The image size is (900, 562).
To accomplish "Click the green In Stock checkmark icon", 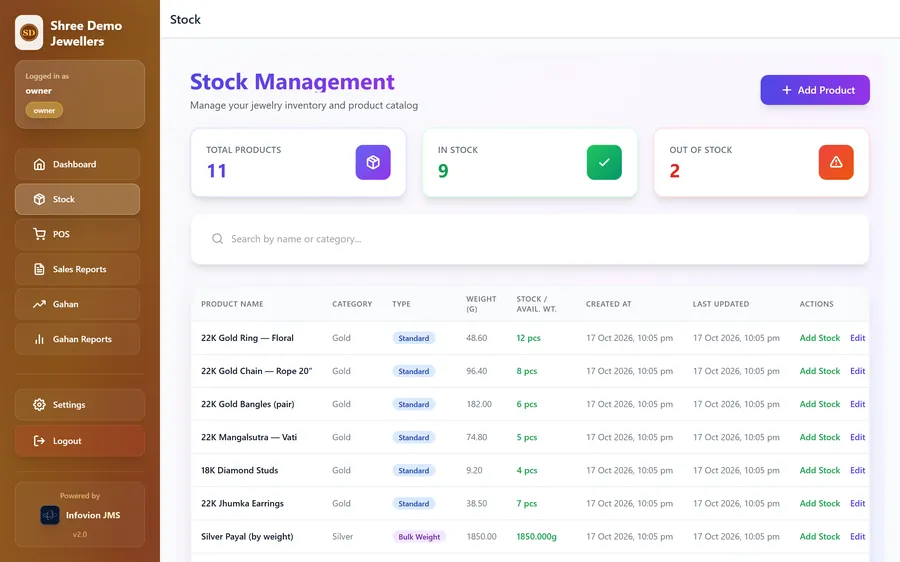I will (x=604, y=162).
